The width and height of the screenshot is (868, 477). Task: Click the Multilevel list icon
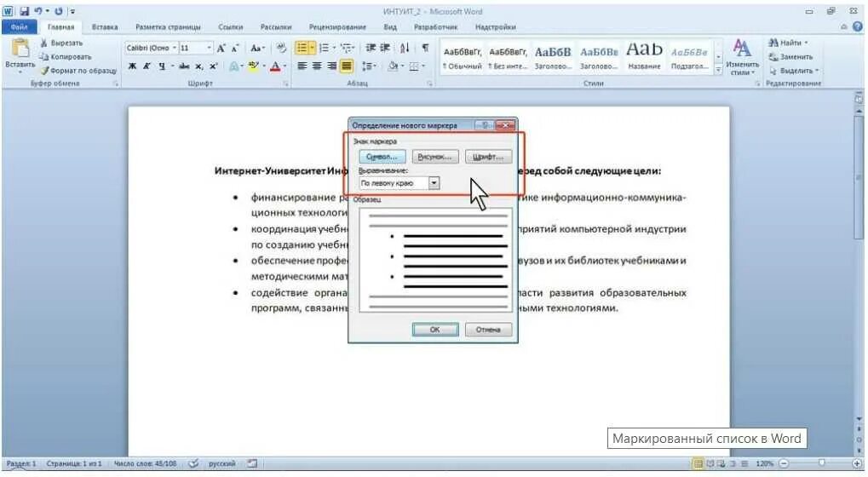(x=346, y=49)
